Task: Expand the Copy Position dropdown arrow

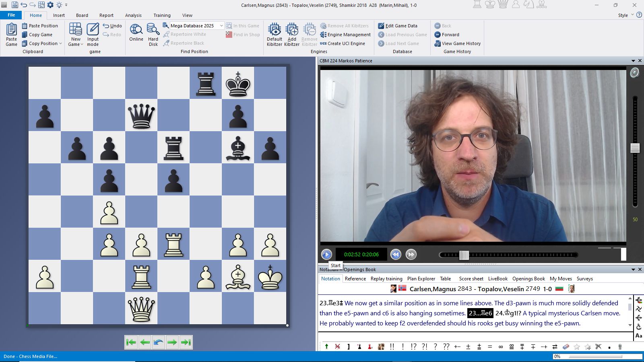Action: coord(61,43)
